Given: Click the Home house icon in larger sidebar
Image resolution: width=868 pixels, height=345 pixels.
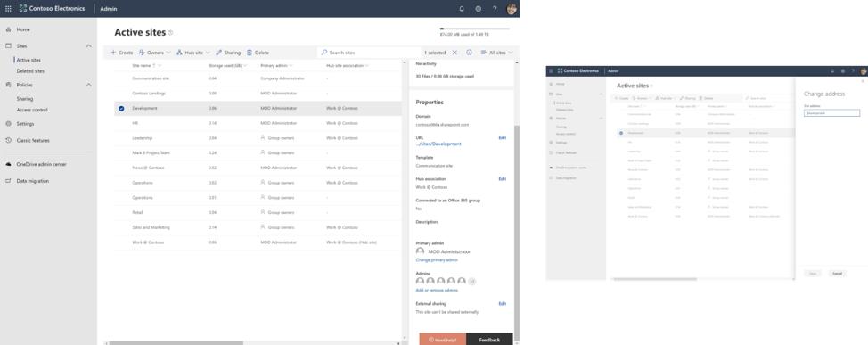Looking at the screenshot, I should point(8,29).
